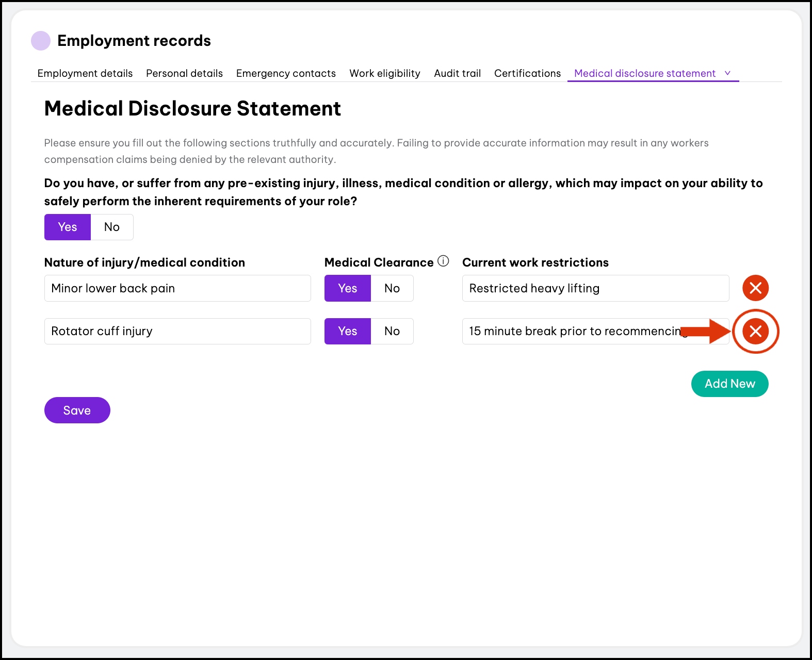Switch to the Certifications tab
The width and height of the screenshot is (812, 660).
pyautogui.click(x=527, y=73)
